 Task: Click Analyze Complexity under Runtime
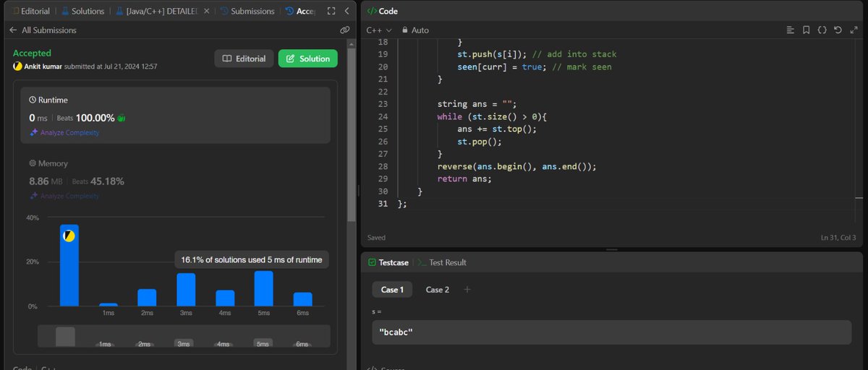64,133
